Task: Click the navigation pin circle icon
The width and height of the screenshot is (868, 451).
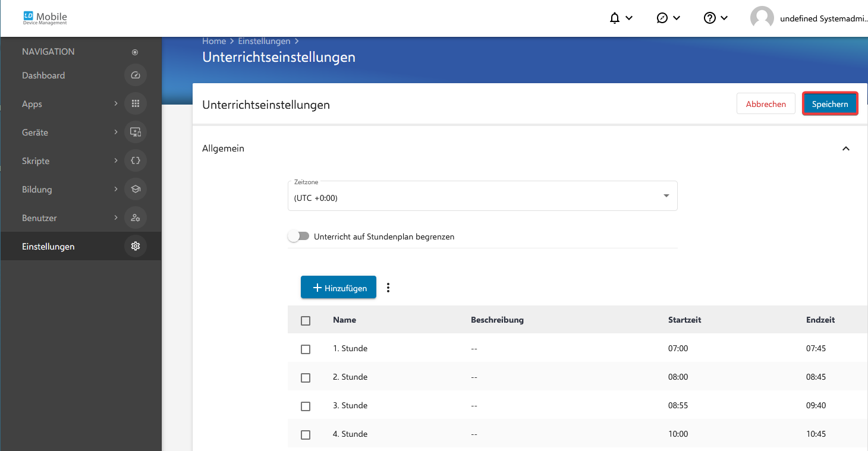Action: 135,52
